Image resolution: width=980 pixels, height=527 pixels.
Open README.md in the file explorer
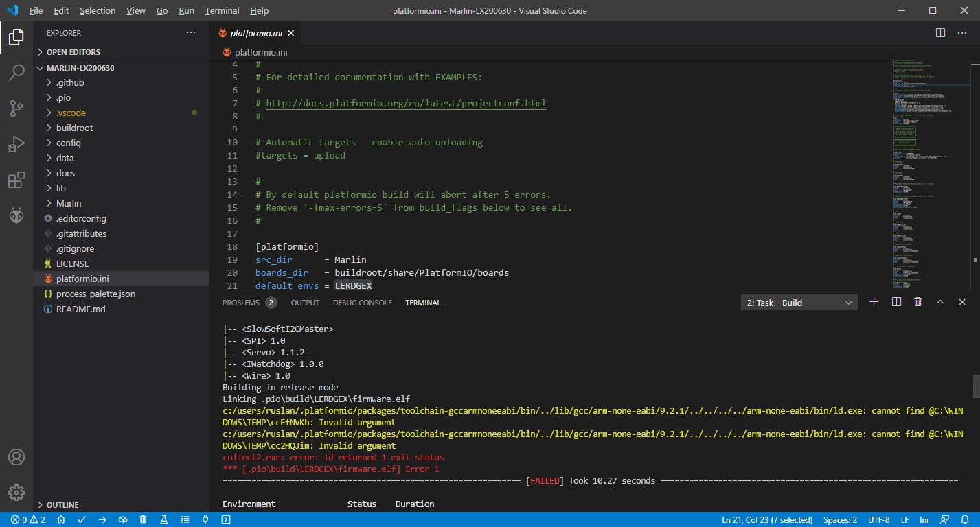pyautogui.click(x=121, y=309)
